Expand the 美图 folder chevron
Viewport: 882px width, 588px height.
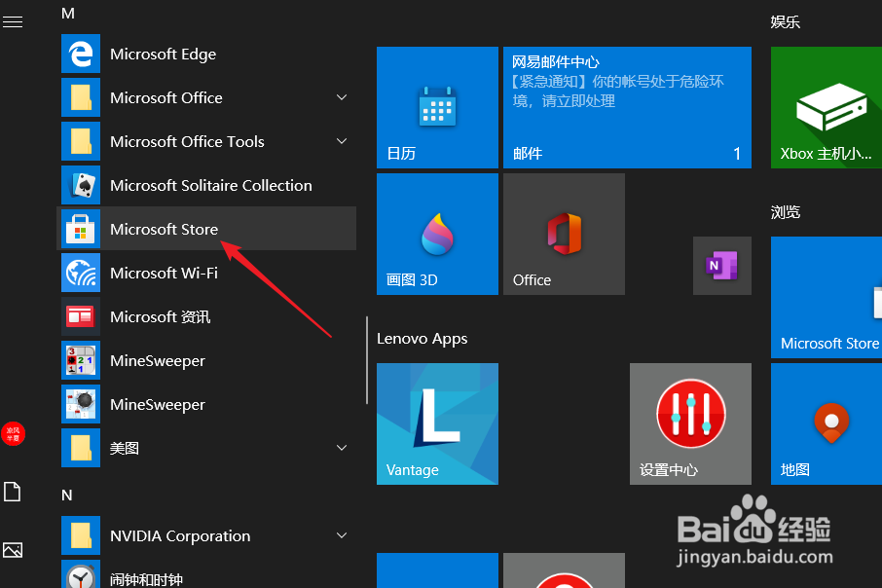coord(342,448)
